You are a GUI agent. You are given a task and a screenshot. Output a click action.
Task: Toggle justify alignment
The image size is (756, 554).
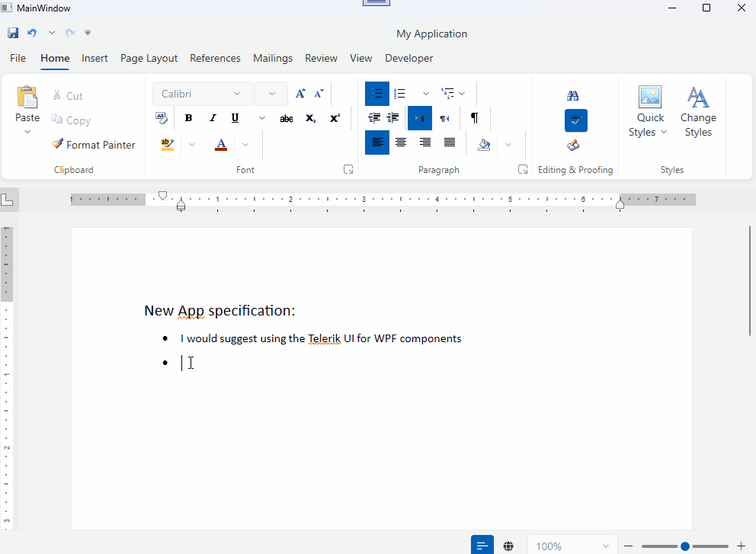pos(449,143)
